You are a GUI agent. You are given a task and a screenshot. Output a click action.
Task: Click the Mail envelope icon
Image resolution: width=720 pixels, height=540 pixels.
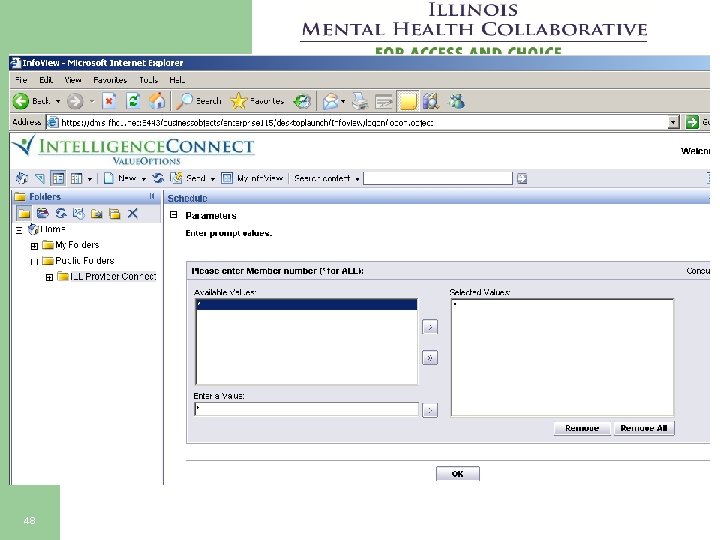click(329, 101)
